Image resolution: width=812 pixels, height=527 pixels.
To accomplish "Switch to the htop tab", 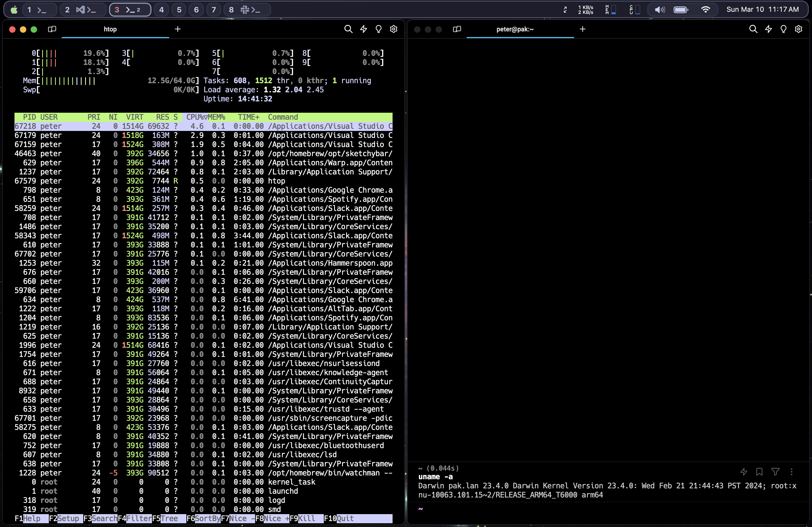I will (x=110, y=29).
